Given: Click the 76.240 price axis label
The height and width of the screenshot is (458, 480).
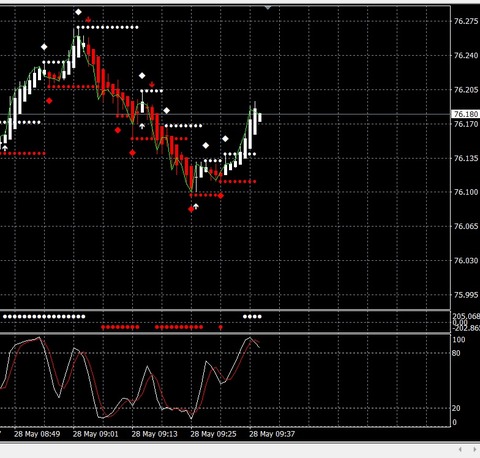Looking at the screenshot, I should pyautogui.click(x=466, y=55).
